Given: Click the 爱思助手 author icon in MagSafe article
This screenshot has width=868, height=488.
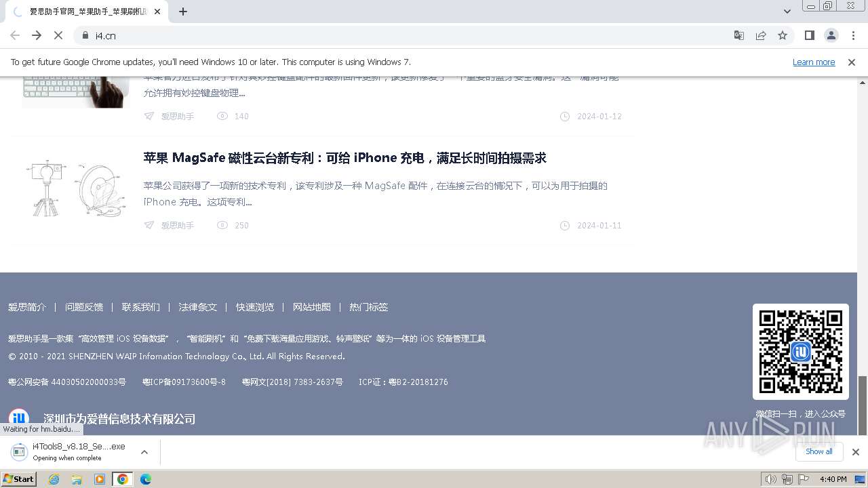Looking at the screenshot, I should pos(149,225).
